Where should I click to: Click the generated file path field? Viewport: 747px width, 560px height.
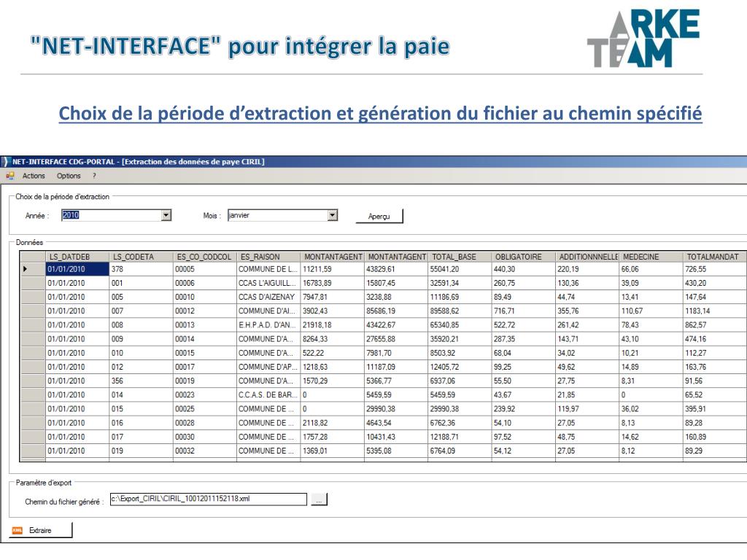point(208,499)
